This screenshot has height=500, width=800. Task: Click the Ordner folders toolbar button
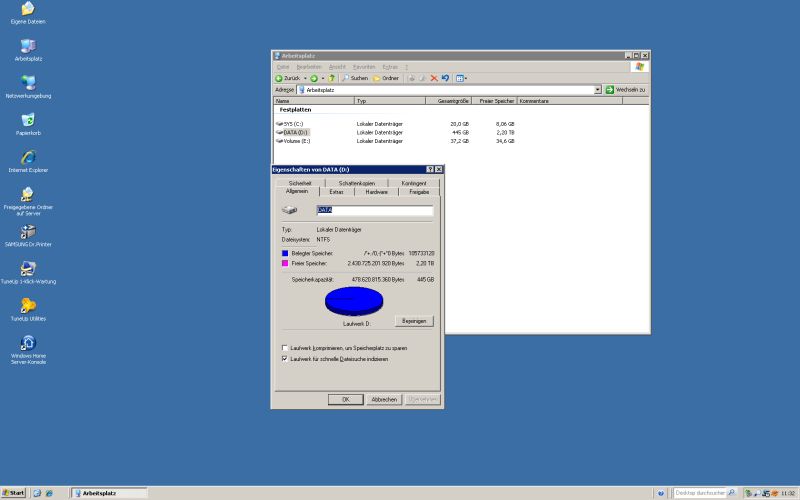point(386,78)
